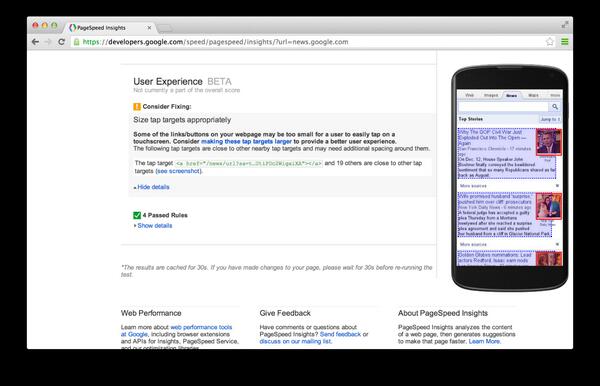Open the discuss on our mailing list link
Screen dimensions: 600x386
click(295, 341)
